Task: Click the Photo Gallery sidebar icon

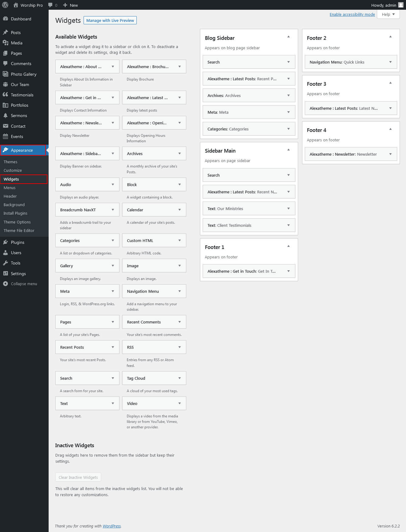Action: (x=5, y=74)
